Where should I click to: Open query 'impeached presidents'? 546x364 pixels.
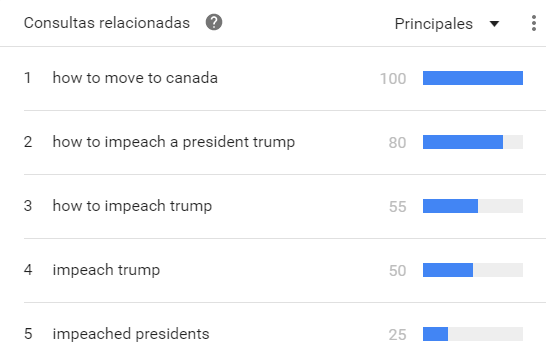pyautogui.click(x=131, y=334)
